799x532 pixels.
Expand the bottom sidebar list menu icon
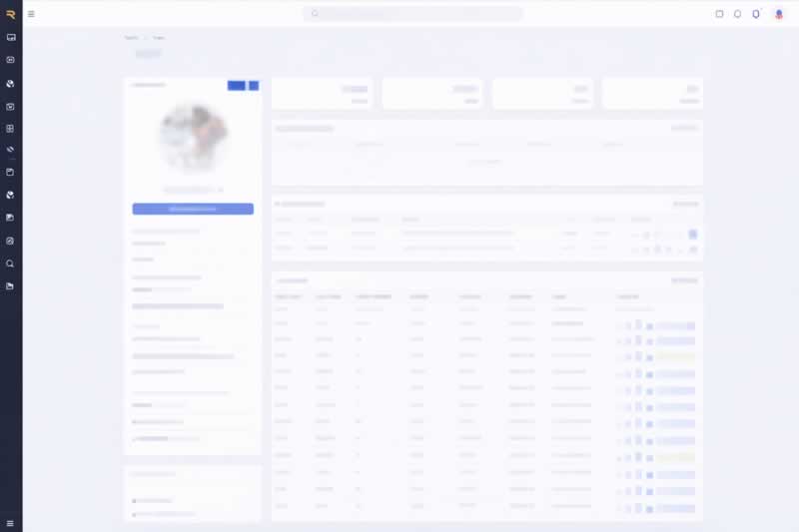10,523
